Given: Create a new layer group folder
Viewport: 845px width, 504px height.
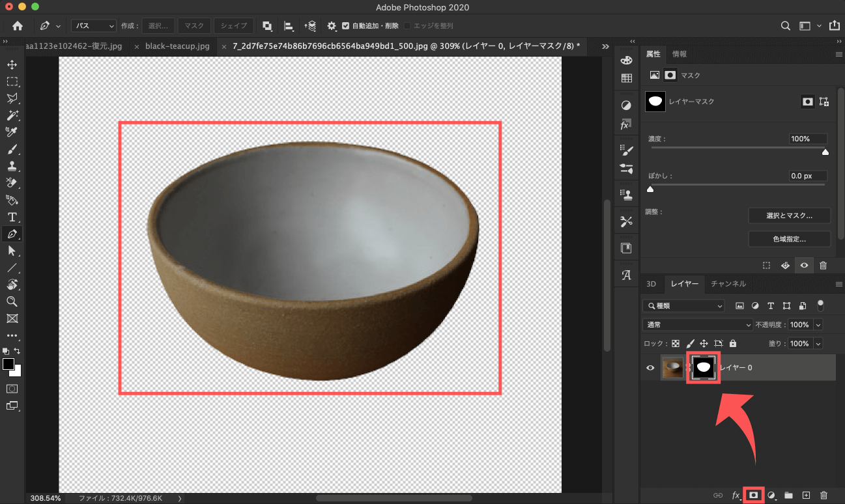Looking at the screenshot, I should click(788, 496).
